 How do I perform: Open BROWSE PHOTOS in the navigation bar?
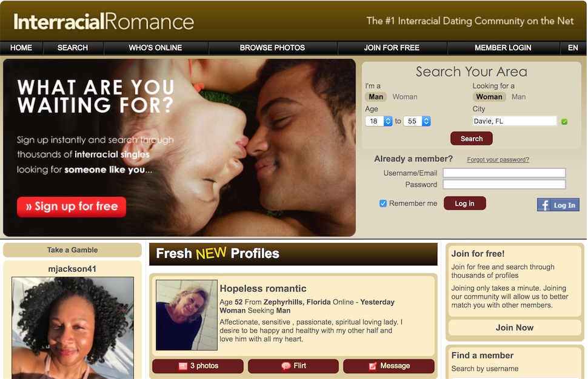[x=272, y=48]
